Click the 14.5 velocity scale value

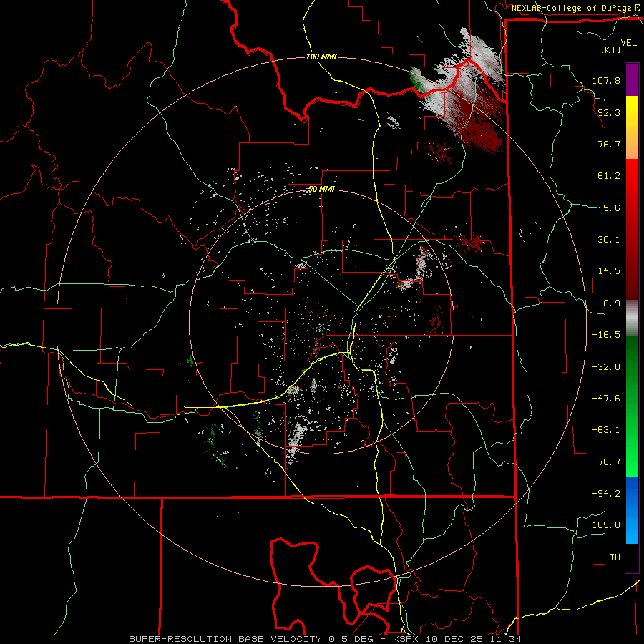click(x=609, y=271)
